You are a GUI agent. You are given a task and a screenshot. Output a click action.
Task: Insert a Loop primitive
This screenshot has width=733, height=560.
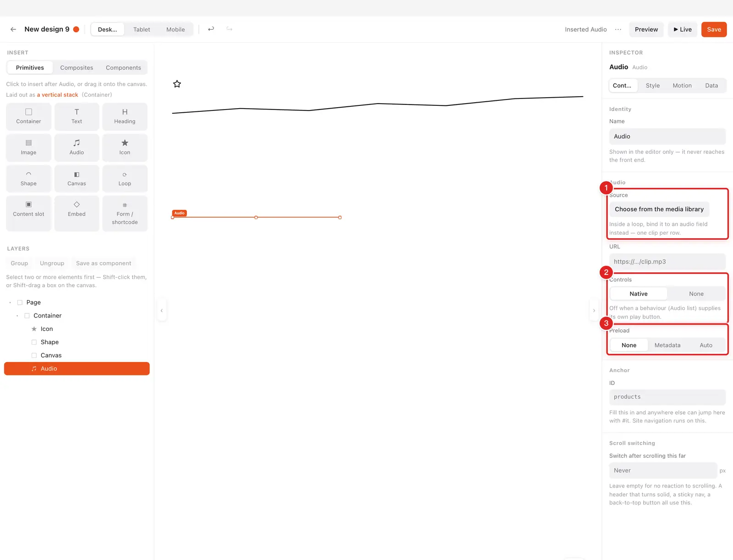click(125, 179)
